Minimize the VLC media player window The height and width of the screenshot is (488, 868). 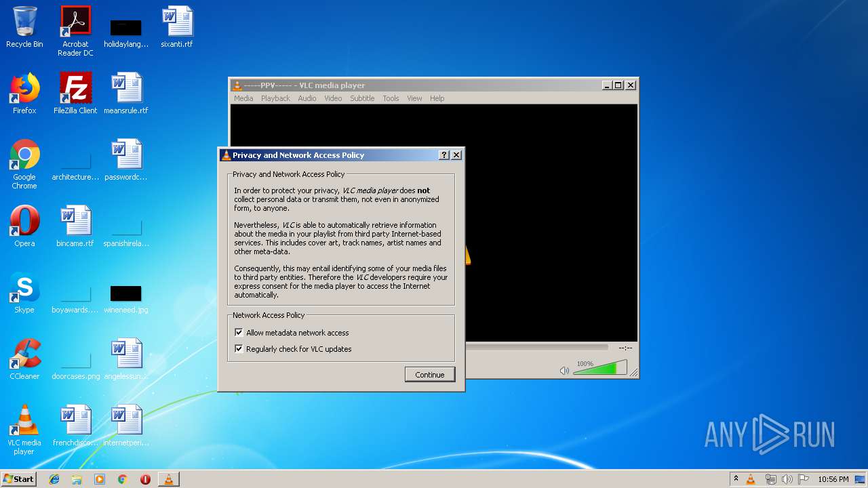(607, 85)
